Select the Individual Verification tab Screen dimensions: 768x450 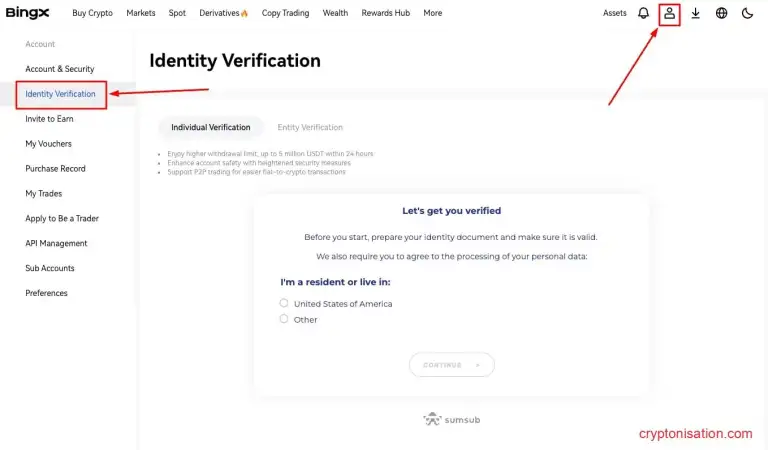click(211, 127)
